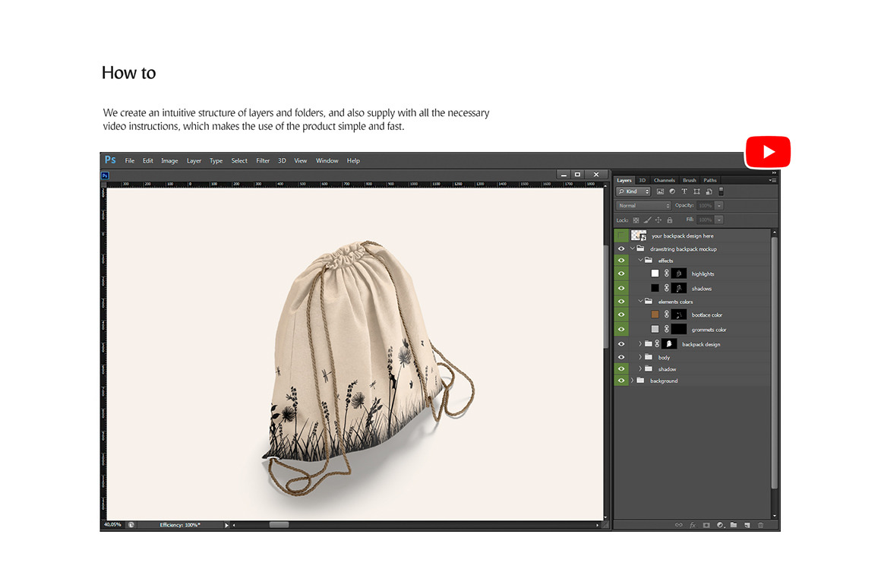Hide the background group
The image size is (881, 588).
pos(621,381)
